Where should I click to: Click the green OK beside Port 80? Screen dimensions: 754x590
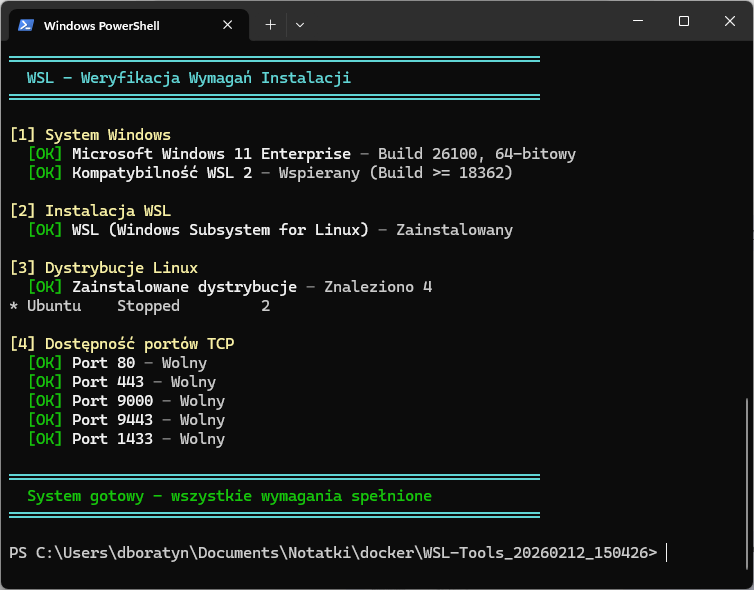coord(45,363)
